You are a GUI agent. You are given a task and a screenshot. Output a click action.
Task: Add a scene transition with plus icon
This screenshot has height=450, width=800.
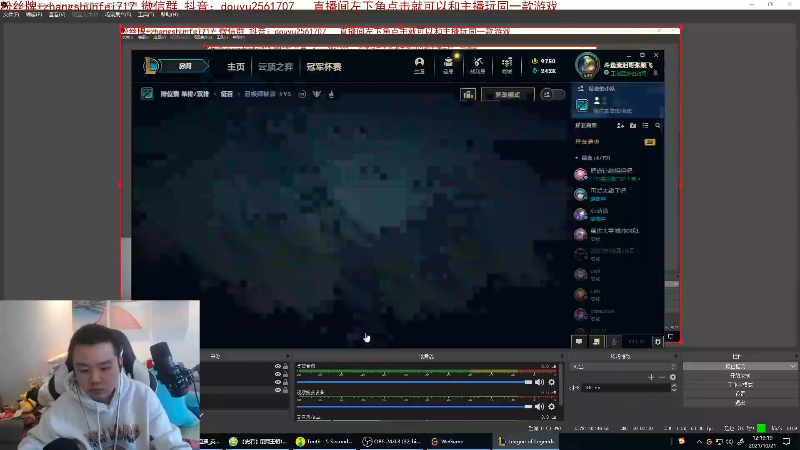pos(651,377)
